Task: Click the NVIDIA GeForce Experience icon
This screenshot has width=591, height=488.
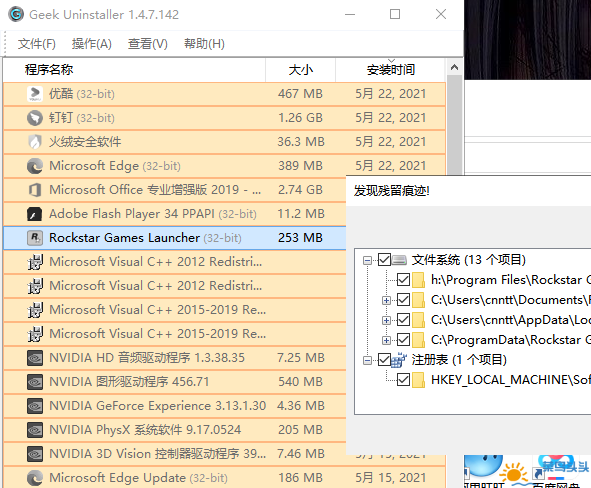Action: [35, 406]
